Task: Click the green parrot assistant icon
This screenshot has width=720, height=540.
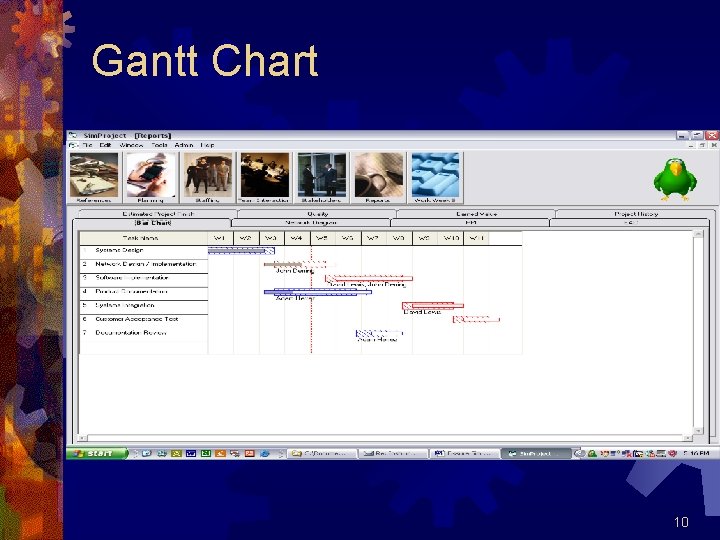Action: [x=675, y=180]
